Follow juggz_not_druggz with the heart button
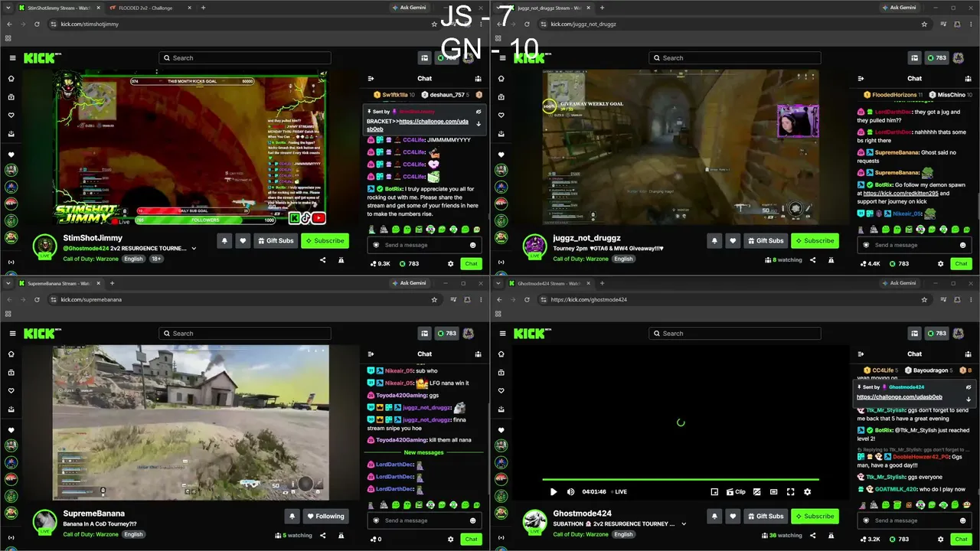 733,240
